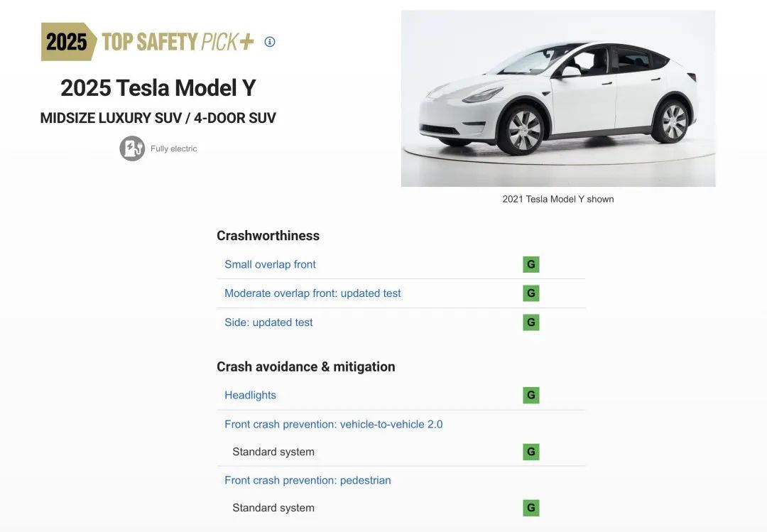767x532 pixels.
Task: Click the Crash avoidance & mitigation heading
Action: click(x=305, y=367)
